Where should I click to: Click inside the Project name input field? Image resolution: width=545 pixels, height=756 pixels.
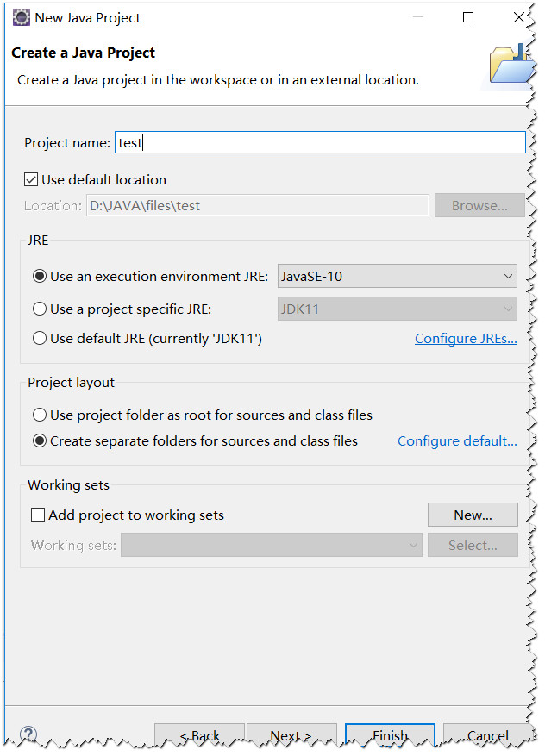coord(319,141)
